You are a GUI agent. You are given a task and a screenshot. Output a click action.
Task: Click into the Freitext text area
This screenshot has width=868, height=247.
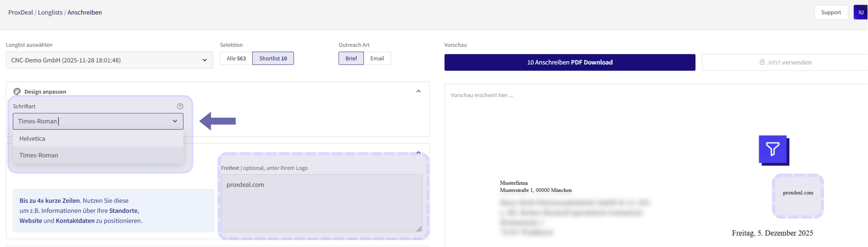(321, 202)
